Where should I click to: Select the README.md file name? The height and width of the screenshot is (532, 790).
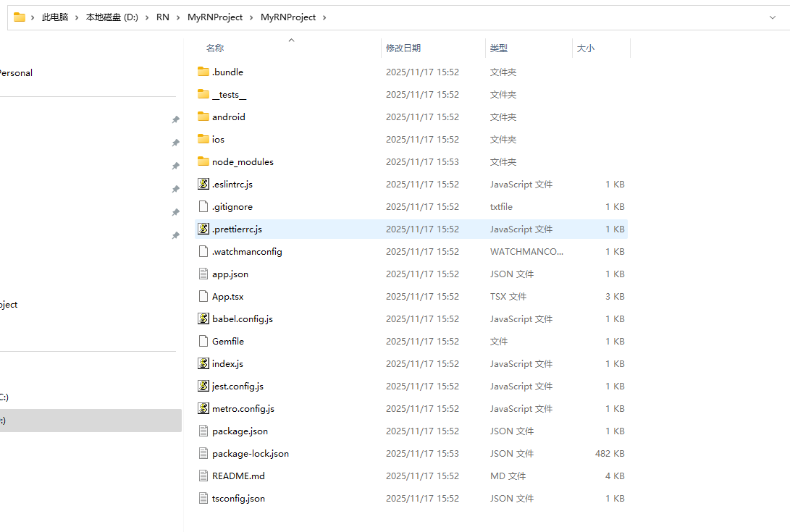(x=238, y=476)
